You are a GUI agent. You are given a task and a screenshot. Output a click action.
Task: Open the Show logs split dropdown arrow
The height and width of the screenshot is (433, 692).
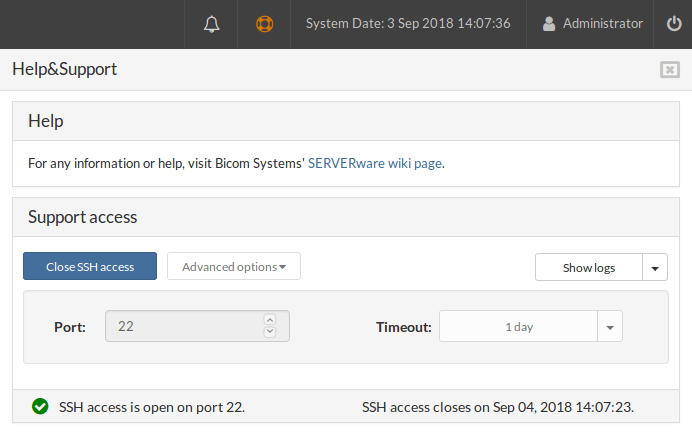[x=655, y=267]
